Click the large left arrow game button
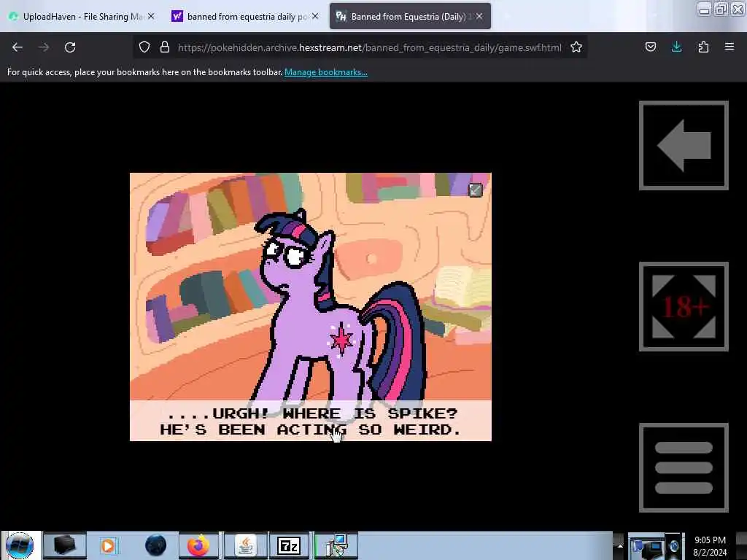747x560 pixels. coord(684,146)
